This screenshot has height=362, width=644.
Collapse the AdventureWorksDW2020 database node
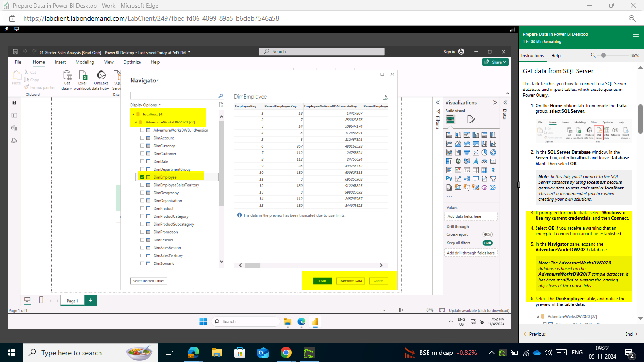135,122
